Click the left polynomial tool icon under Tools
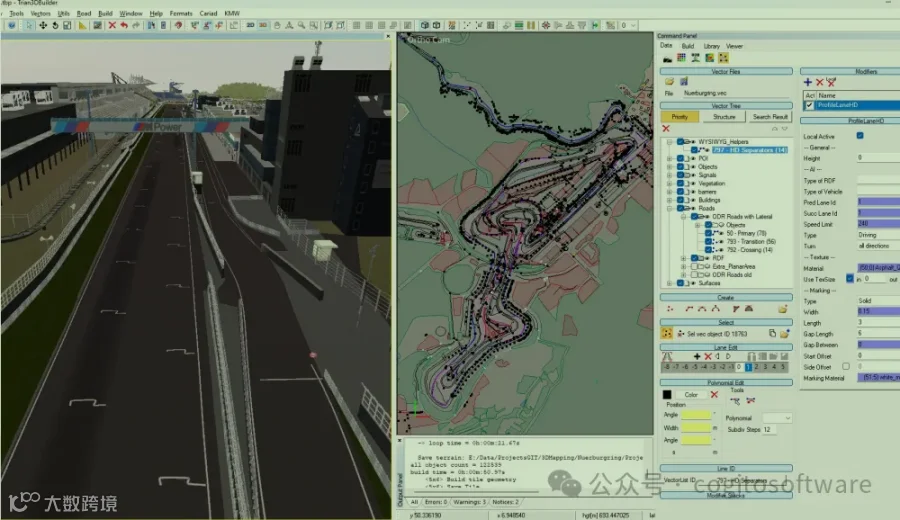Screen dimensions: 900x520 735,401
